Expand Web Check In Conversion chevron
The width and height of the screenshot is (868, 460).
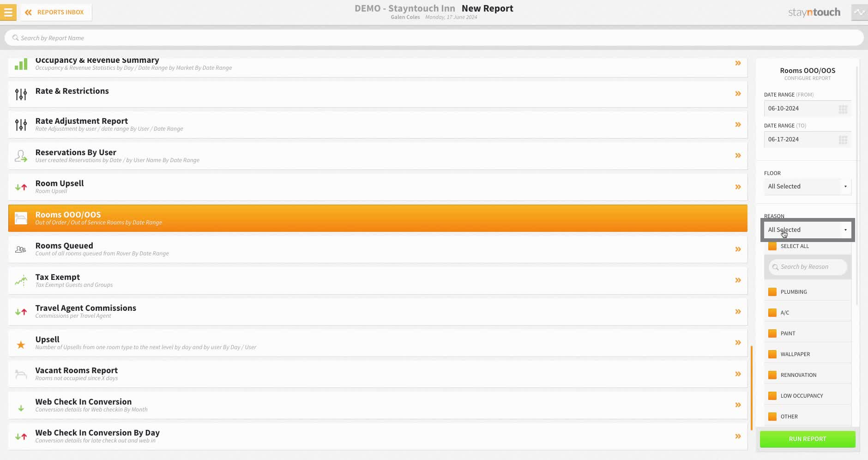point(738,405)
